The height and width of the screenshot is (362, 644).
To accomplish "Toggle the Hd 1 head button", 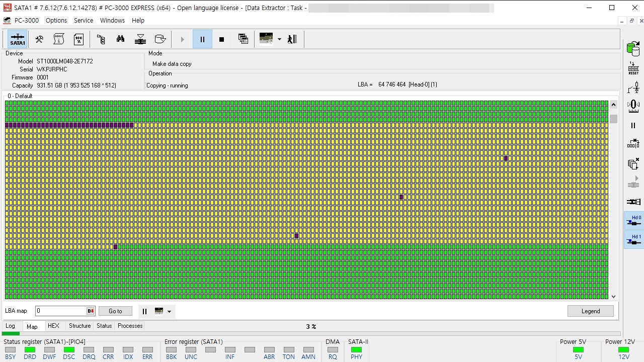I will coord(633,239).
